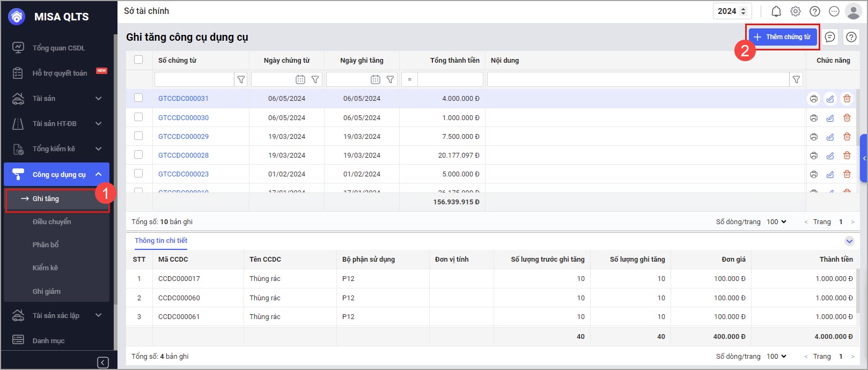Open Điều chuyển in the sidebar
The width and height of the screenshot is (868, 370).
[52, 221]
